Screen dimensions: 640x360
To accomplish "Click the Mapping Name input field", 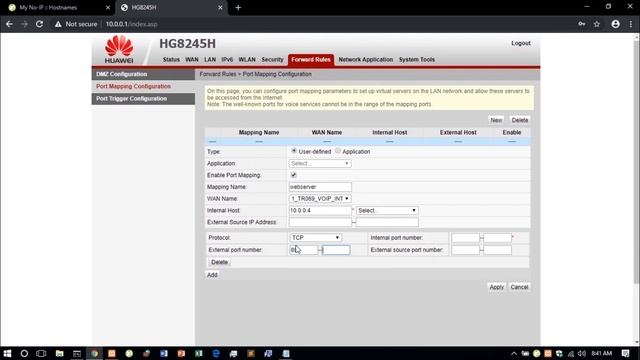I will [320, 187].
